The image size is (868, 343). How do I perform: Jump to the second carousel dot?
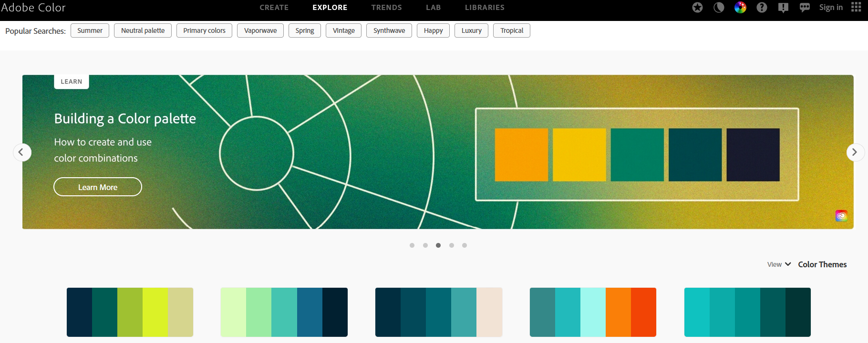pos(425,245)
